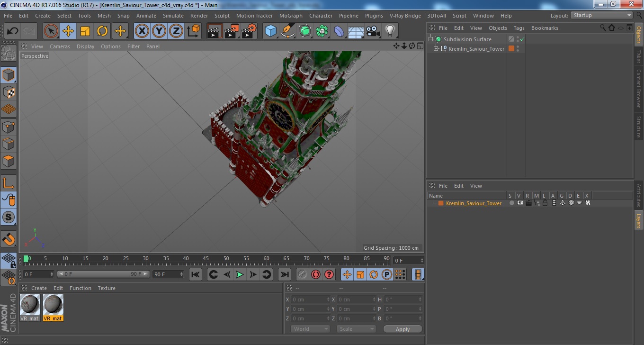The image size is (644, 345).
Task: Collapse the Subdivision Surface hierarchy
Action: click(431, 39)
